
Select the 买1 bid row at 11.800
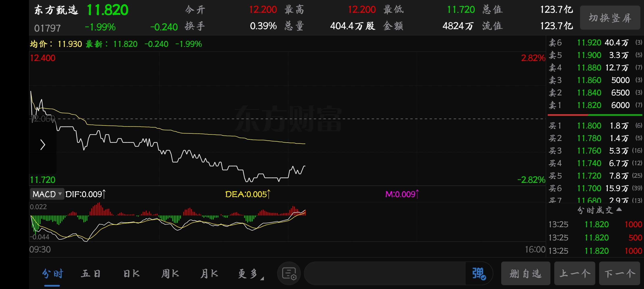tap(595, 125)
